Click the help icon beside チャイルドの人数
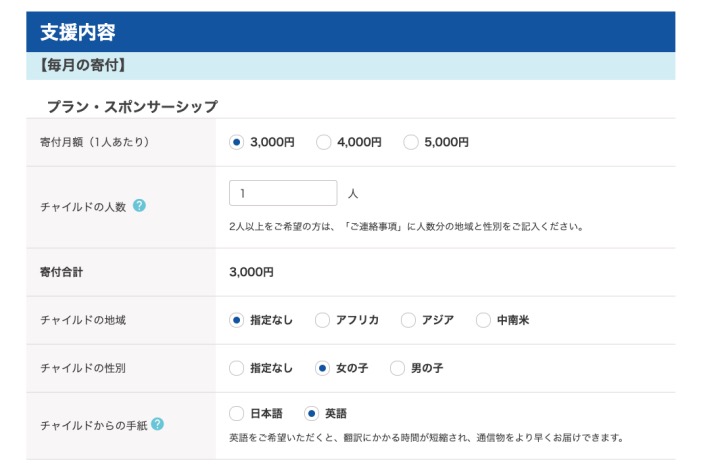This screenshot has height=469, width=720. [x=139, y=205]
